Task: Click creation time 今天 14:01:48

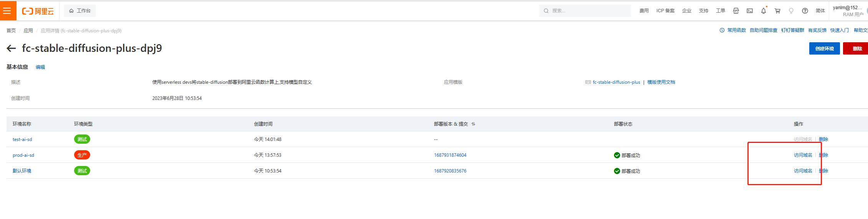Action: coord(268,139)
